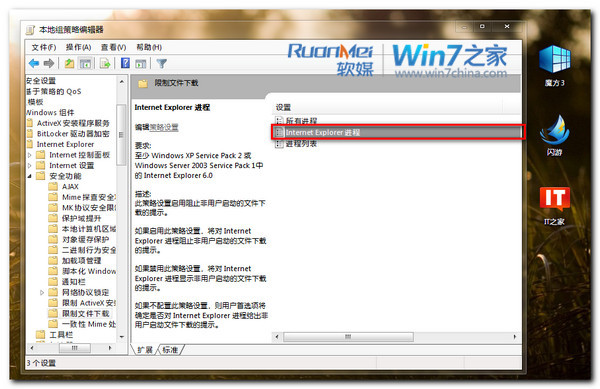This screenshot has height=389, width=600.
Task: Click the blue Back arrow toolbar icon
Action: (x=34, y=63)
